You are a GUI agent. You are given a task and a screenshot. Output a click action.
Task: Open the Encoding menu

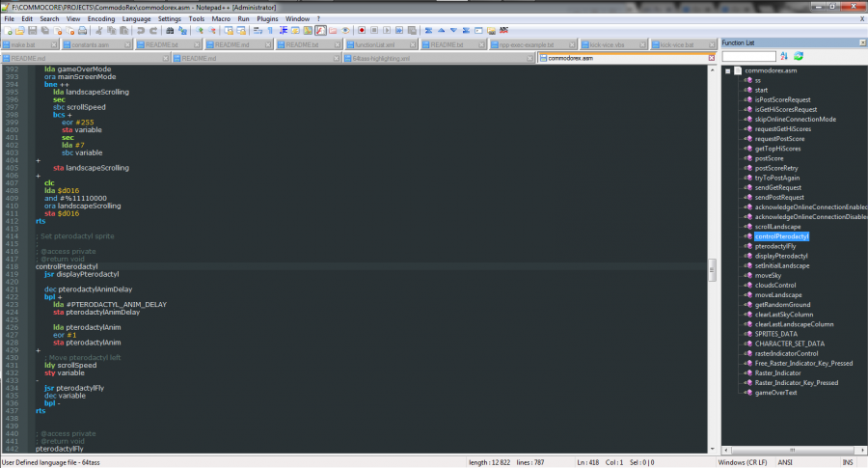(x=100, y=18)
